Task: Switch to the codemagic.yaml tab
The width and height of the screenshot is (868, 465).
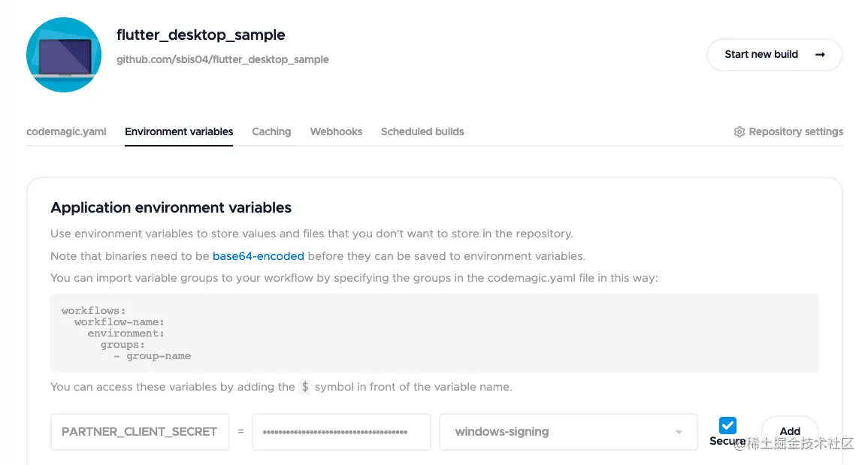Action: click(x=66, y=131)
